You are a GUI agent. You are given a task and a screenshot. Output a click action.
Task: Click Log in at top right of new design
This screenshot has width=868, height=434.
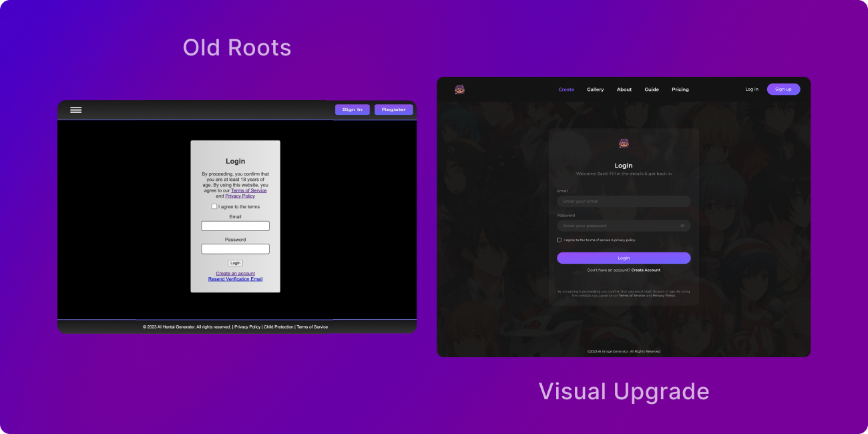(x=752, y=89)
